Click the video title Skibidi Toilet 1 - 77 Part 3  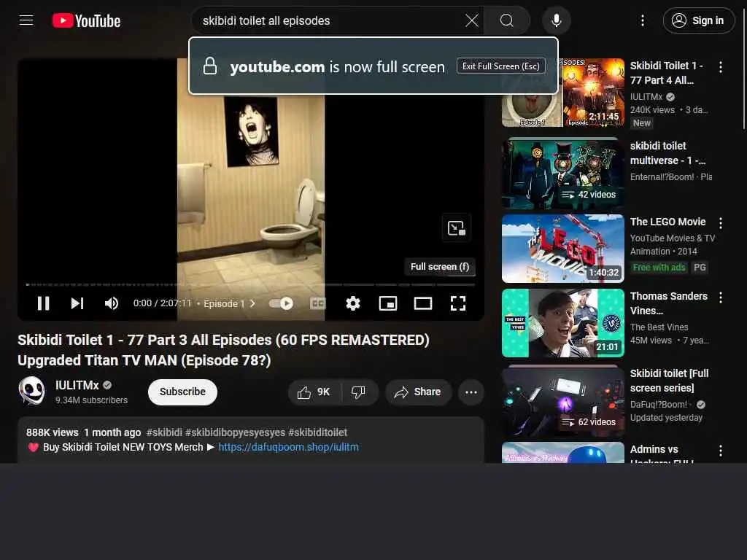[223, 350]
